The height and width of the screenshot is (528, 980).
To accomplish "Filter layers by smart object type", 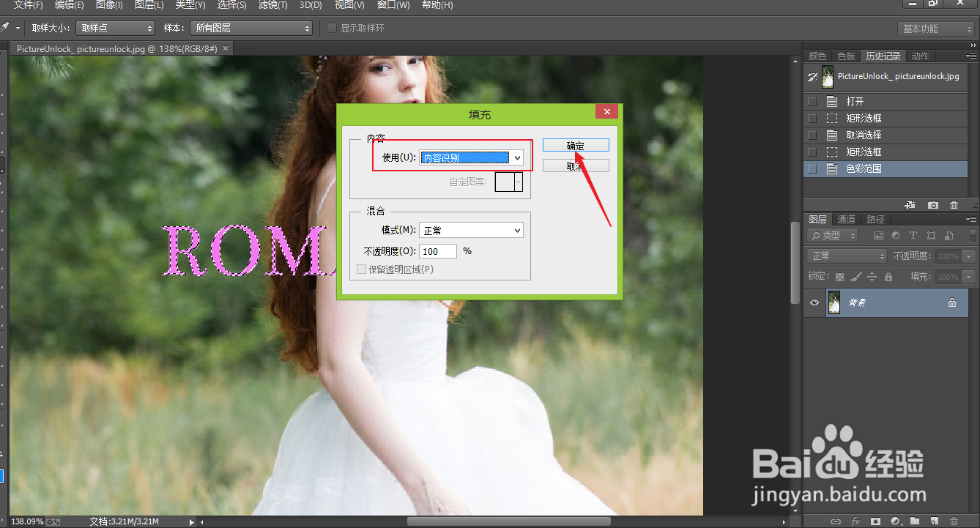I will coord(949,236).
